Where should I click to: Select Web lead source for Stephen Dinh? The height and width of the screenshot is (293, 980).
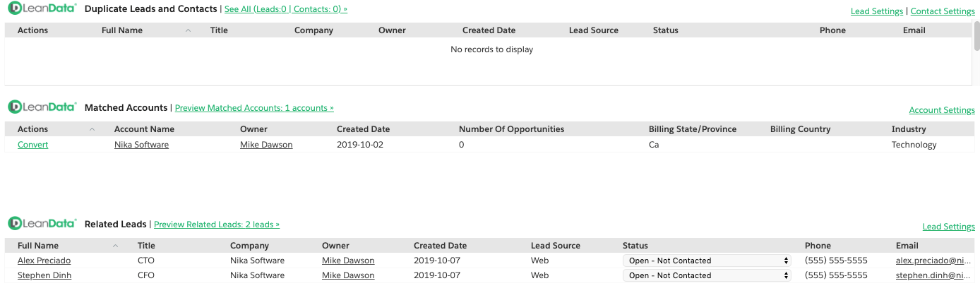pos(539,275)
